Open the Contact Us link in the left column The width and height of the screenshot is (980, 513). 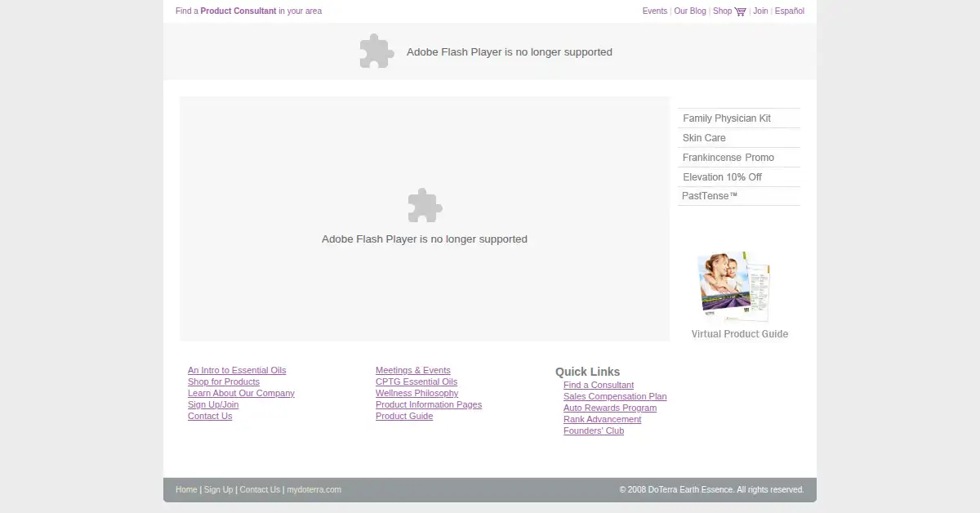point(210,417)
